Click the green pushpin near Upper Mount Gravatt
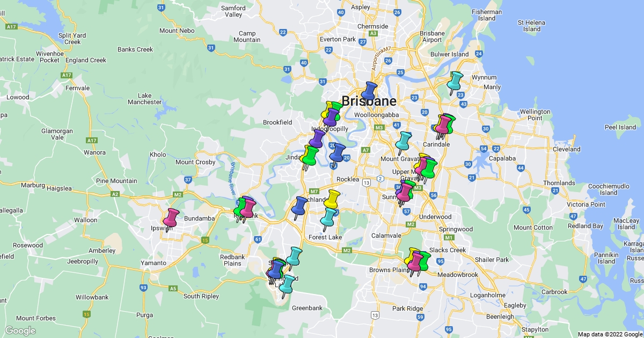 point(429,168)
